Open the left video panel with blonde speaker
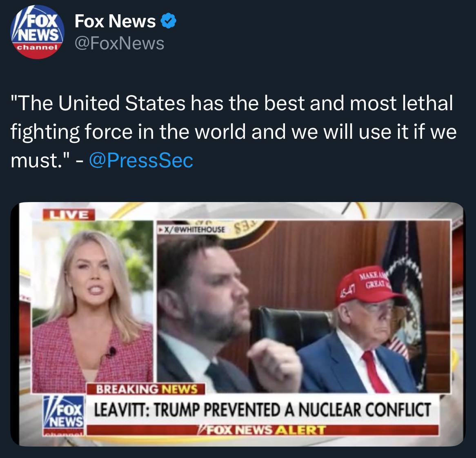This screenshot has height=458, width=476. (x=93, y=307)
